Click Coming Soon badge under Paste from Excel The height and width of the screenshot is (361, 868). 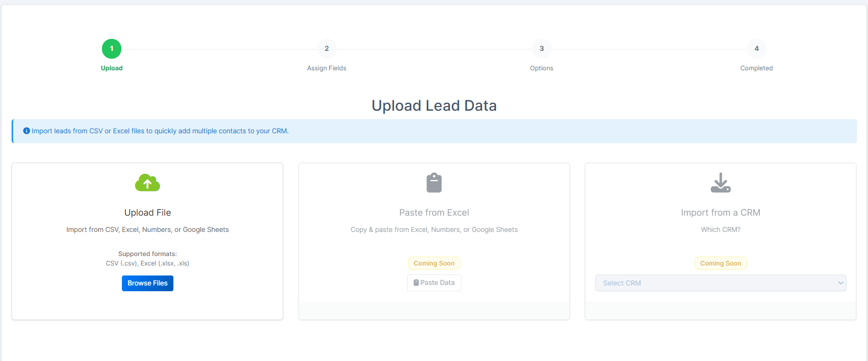pos(434,263)
